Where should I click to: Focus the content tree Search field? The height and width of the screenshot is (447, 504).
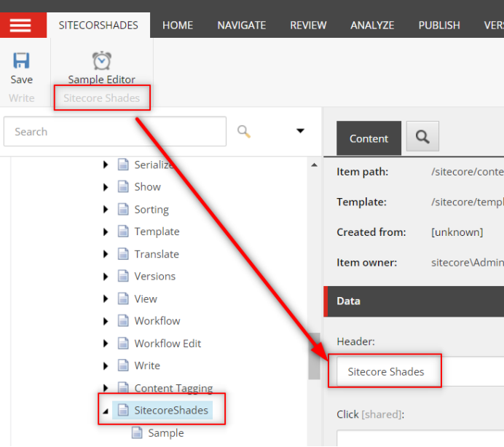click(x=115, y=132)
